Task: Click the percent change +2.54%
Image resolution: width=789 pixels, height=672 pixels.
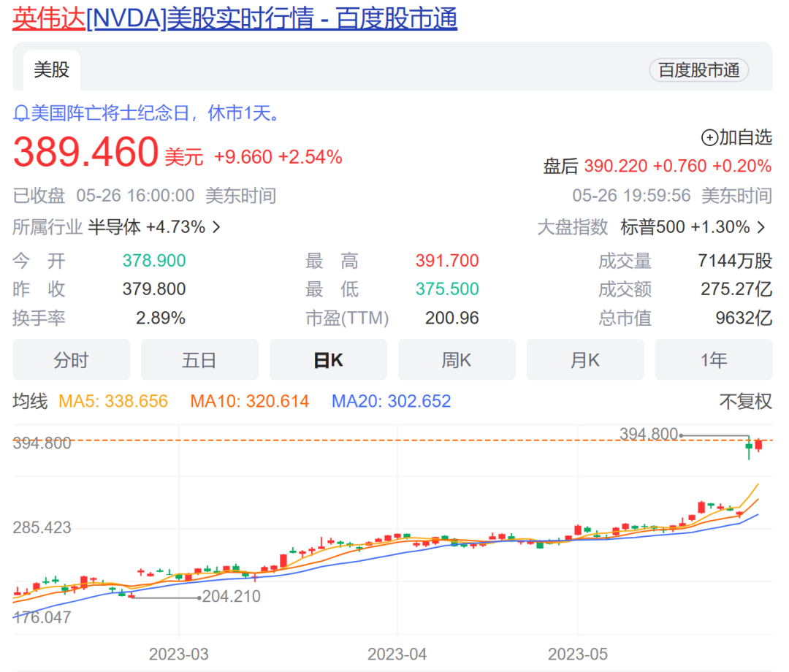Action: tap(310, 158)
